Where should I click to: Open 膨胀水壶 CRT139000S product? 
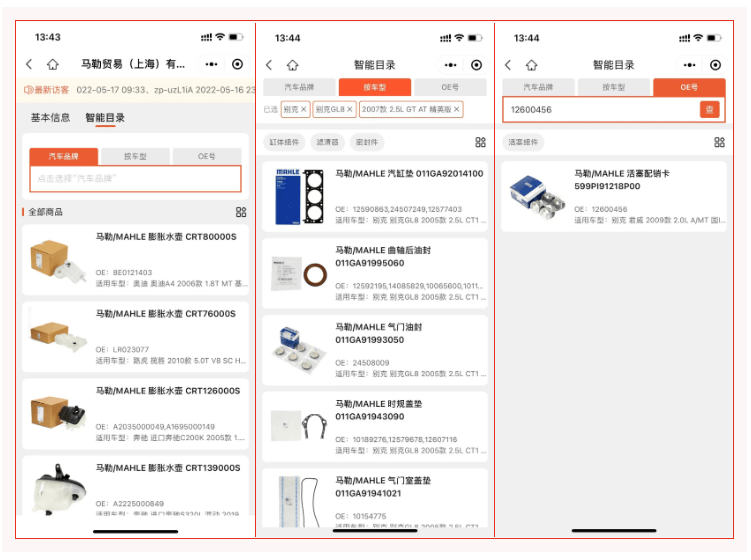click(136, 486)
